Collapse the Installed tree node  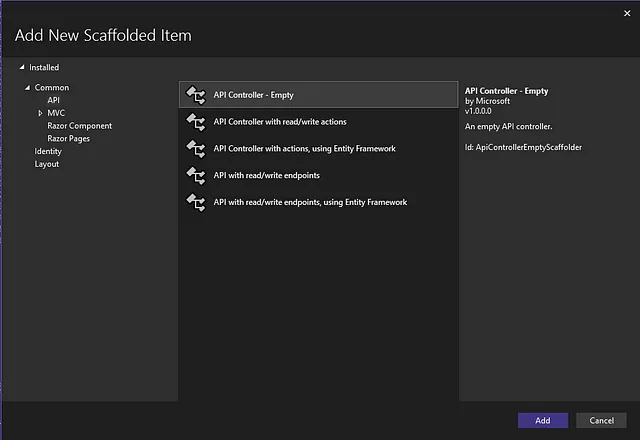coord(22,67)
